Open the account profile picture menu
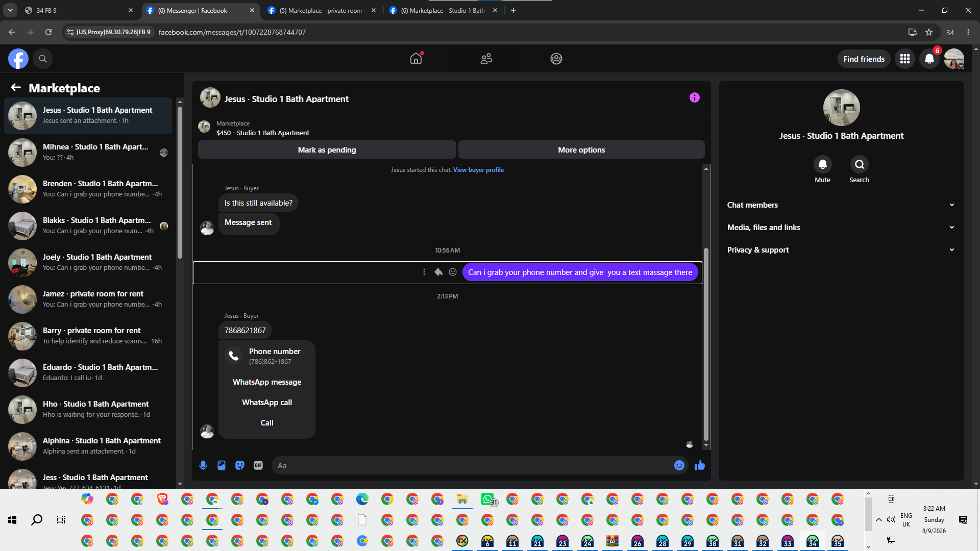 point(953,59)
